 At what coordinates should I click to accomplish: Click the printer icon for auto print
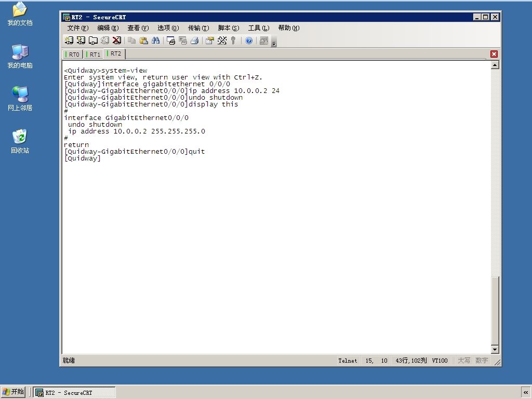tap(195, 41)
